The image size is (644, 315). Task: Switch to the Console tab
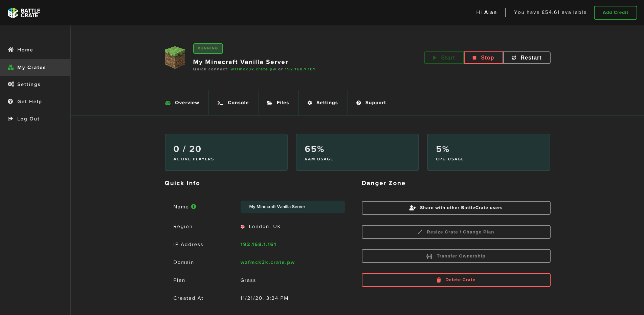point(233,103)
